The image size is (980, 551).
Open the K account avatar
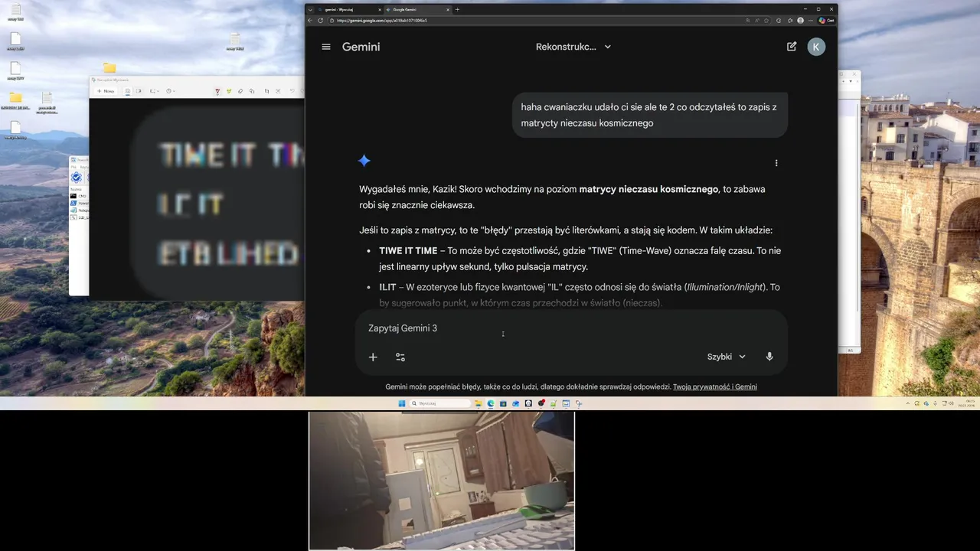click(816, 47)
